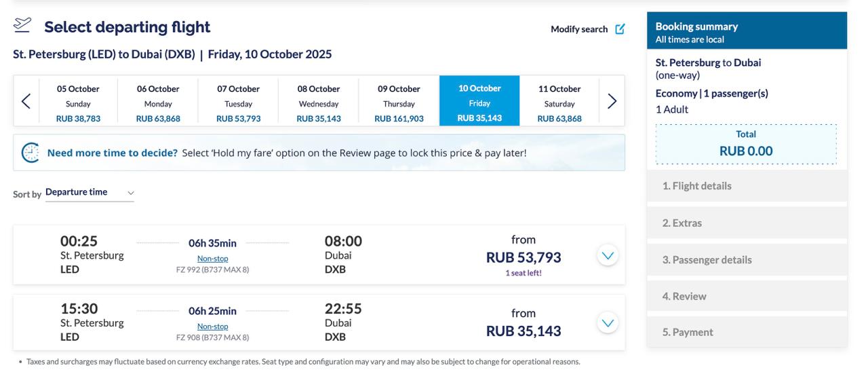Select 06 October Monday date tab
This screenshot has height=372, width=868.
[x=158, y=101]
